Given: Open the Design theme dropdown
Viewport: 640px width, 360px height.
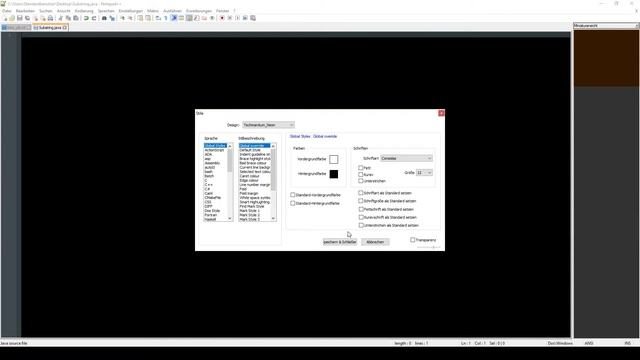Looking at the screenshot, I should click(268, 125).
